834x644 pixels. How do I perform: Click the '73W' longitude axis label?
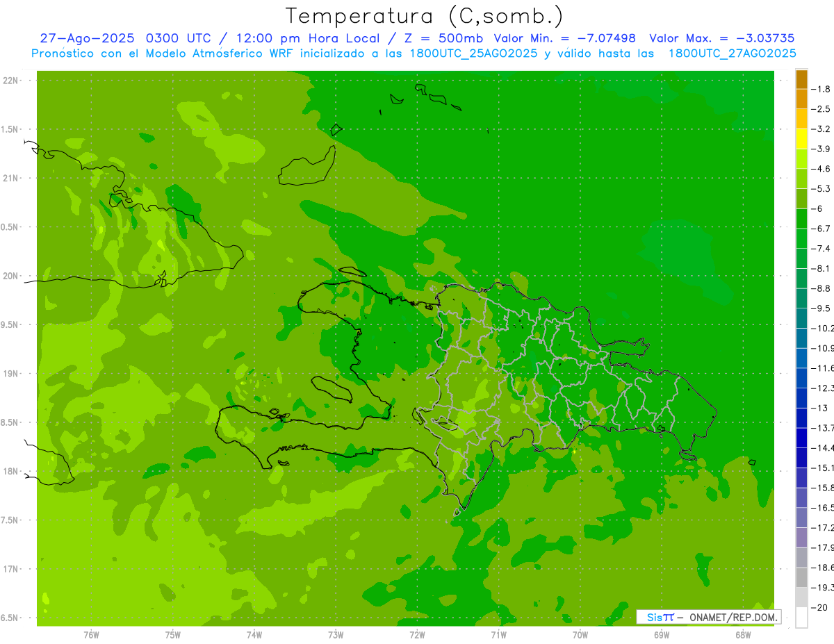[336, 635]
